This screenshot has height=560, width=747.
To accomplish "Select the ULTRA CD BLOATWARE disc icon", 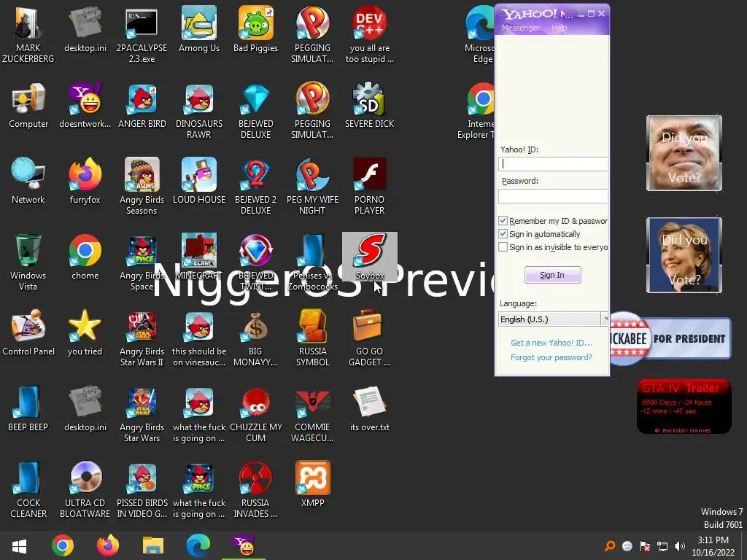I will pyautogui.click(x=85, y=489).
